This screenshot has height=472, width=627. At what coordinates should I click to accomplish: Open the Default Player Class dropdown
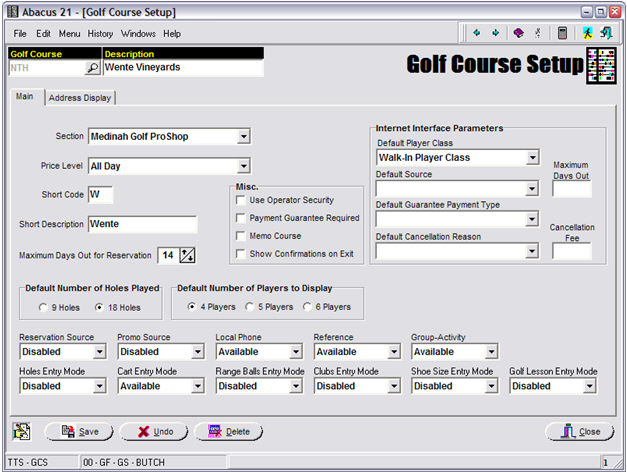pyautogui.click(x=531, y=158)
